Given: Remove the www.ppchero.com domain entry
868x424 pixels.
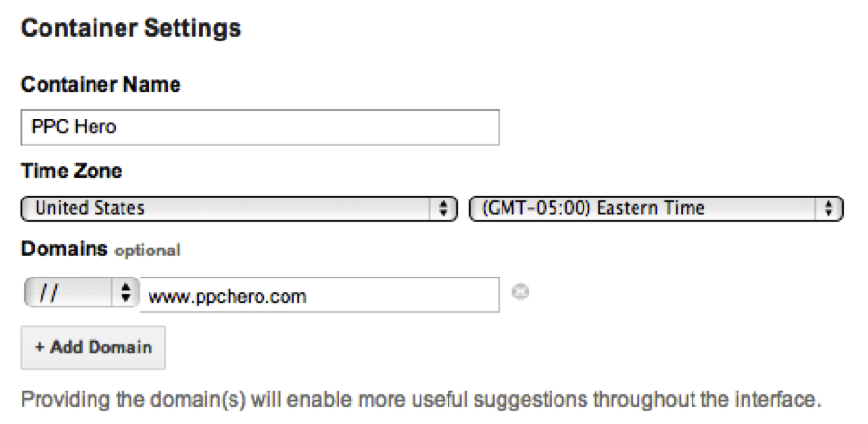Looking at the screenshot, I should click(x=519, y=291).
